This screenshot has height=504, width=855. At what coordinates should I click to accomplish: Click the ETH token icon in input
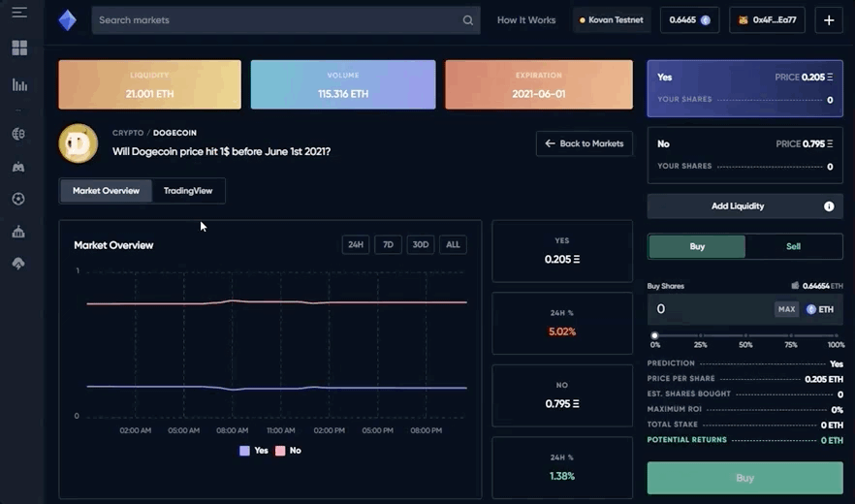tap(811, 309)
